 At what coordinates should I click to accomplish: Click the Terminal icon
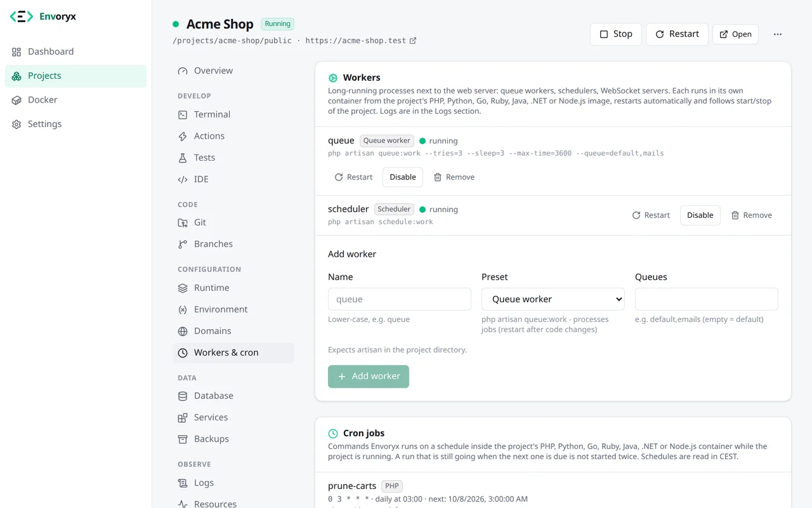click(183, 115)
